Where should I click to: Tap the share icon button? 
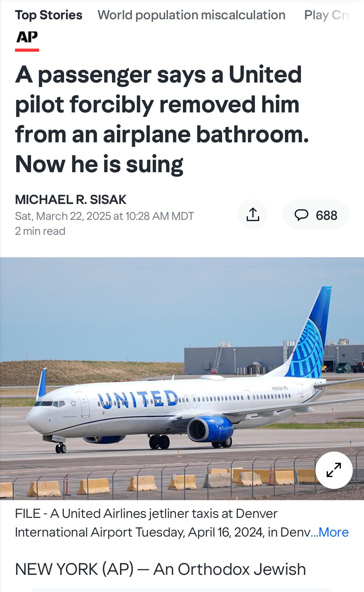[253, 214]
